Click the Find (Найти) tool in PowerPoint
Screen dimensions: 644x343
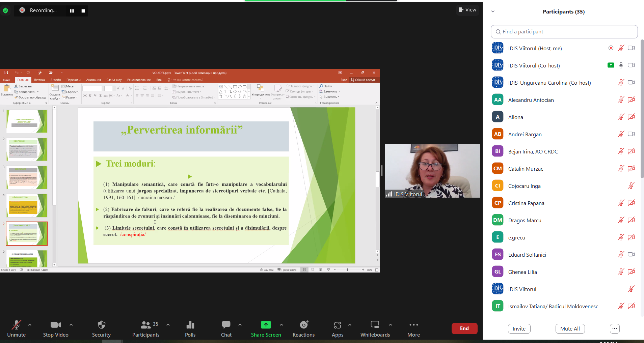326,86
